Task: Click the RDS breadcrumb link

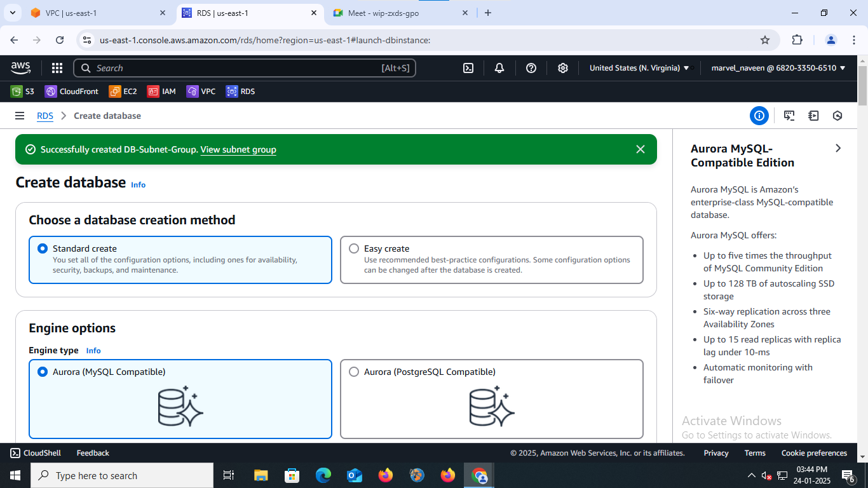Action: tap(45, 116)
